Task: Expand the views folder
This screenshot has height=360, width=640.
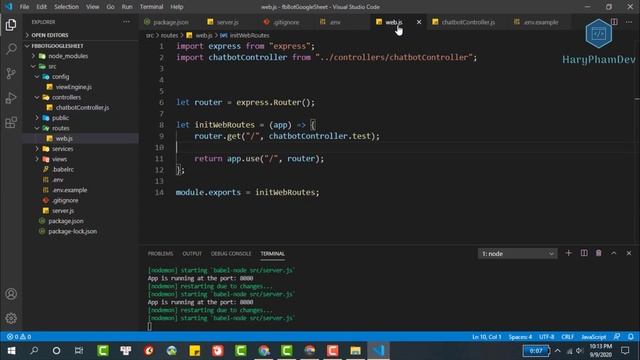Action: (x=59, y=159)
